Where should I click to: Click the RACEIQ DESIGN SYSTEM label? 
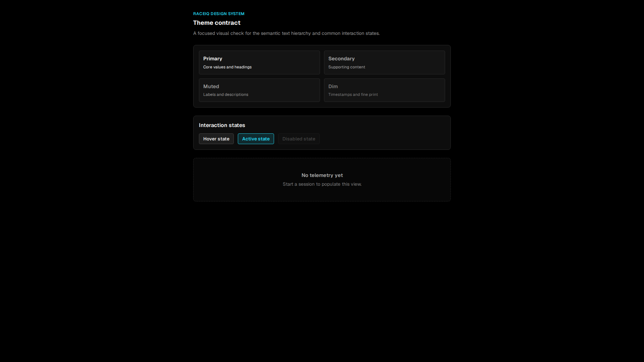pyautogui.click(x=219, y=14)
